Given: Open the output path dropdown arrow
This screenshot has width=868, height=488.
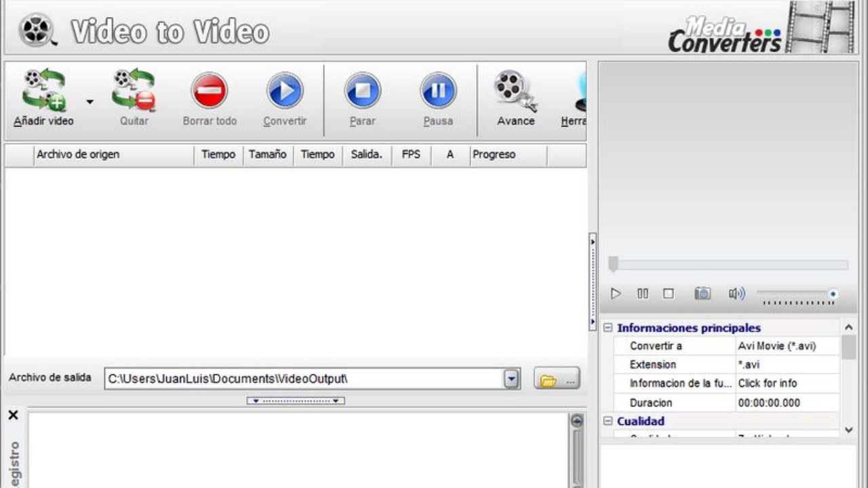Looking at the screenshot, I should point(512,379).
